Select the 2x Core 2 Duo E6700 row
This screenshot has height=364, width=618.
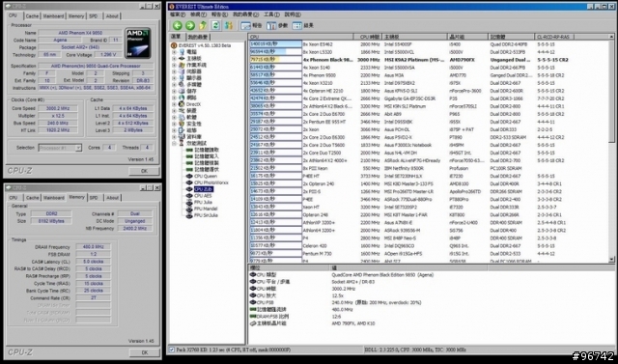429,114
